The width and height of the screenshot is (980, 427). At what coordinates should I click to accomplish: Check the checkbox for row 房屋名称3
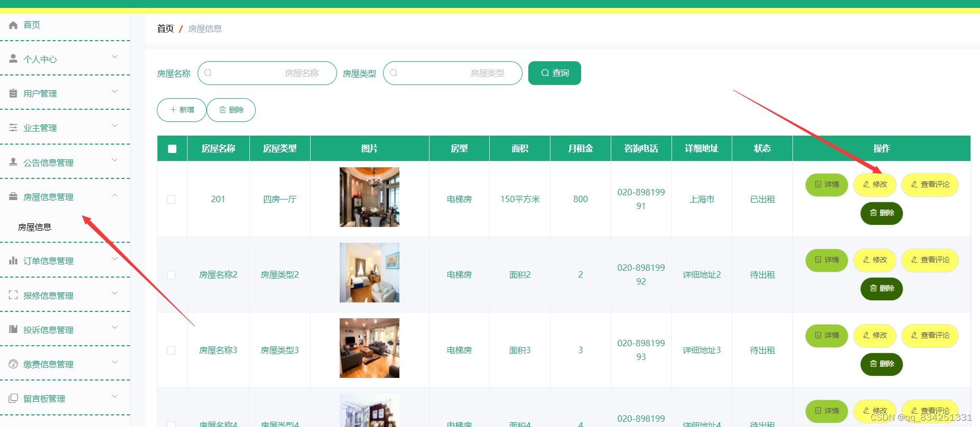(x=171, y=350)
